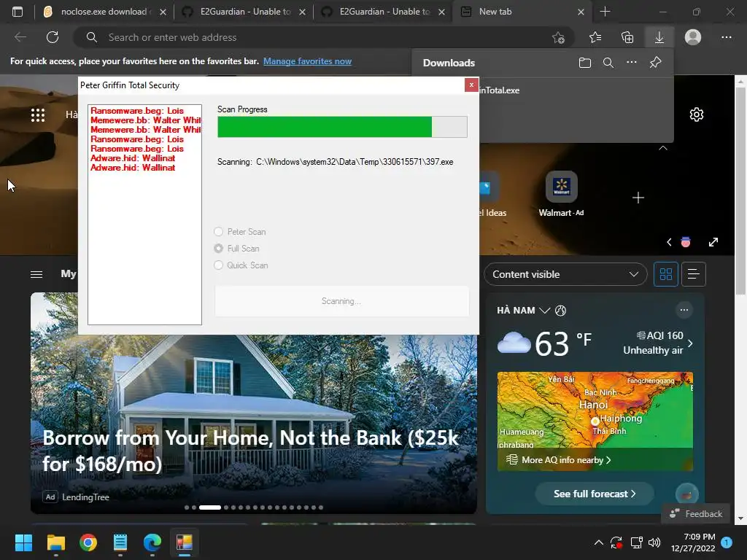Add this page to favorites star
747x560 pixels.
558,37
